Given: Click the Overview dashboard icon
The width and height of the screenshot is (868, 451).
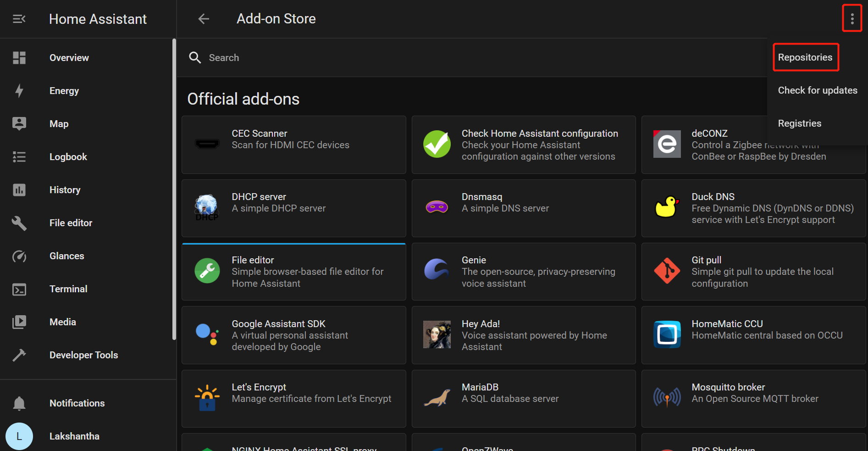Looking at the screenshot, I should [19, 58].
